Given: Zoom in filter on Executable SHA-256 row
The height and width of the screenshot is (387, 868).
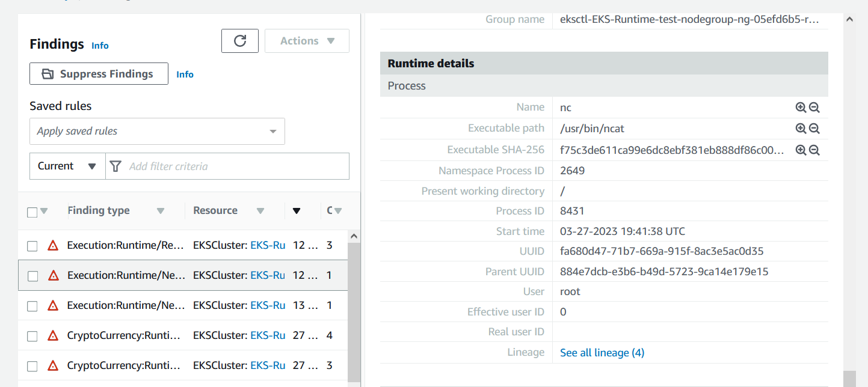Looking at the screenshot, I should pyautogui.click(x=801, y=150).
